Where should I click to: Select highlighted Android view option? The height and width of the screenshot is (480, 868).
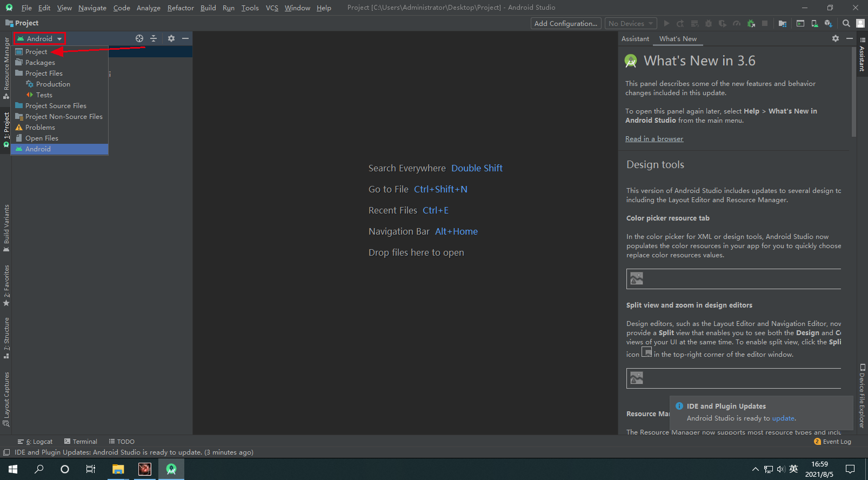(x=59, y=149)
